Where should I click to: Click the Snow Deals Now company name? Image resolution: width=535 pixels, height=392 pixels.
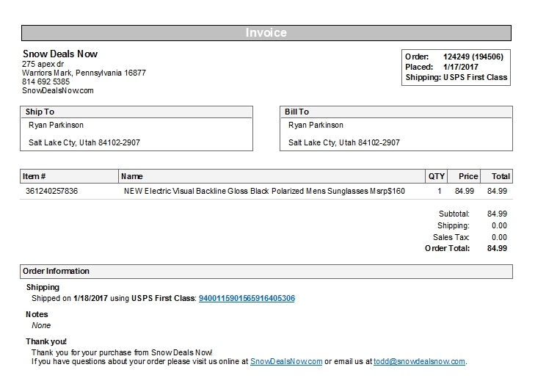tap(60, 54)
